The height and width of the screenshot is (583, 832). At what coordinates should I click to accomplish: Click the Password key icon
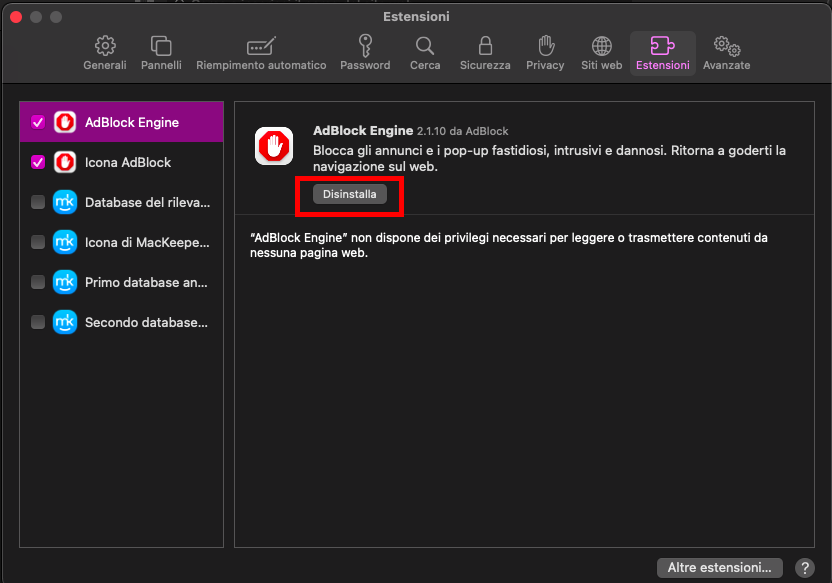click(365, 46)
